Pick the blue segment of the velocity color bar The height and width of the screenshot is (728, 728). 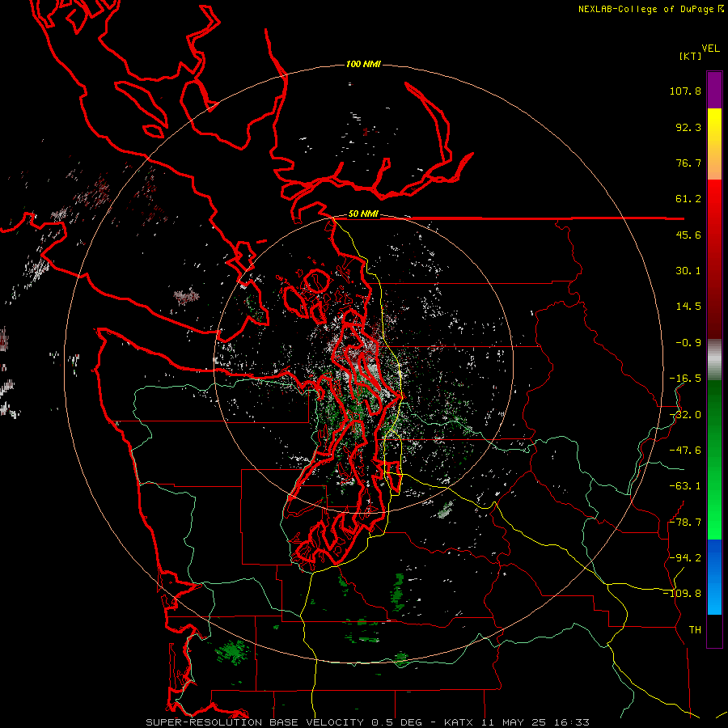click(x=714, y=577)
